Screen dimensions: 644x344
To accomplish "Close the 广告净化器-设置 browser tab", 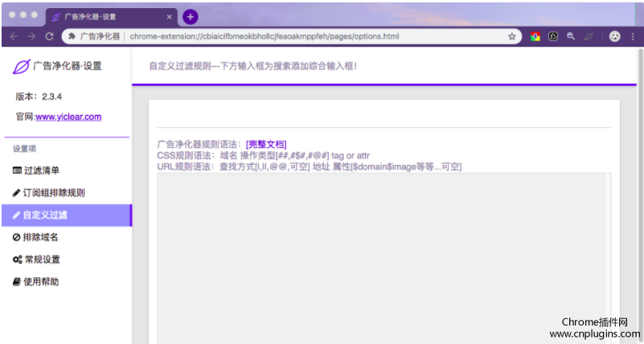I will pos(170,16).
